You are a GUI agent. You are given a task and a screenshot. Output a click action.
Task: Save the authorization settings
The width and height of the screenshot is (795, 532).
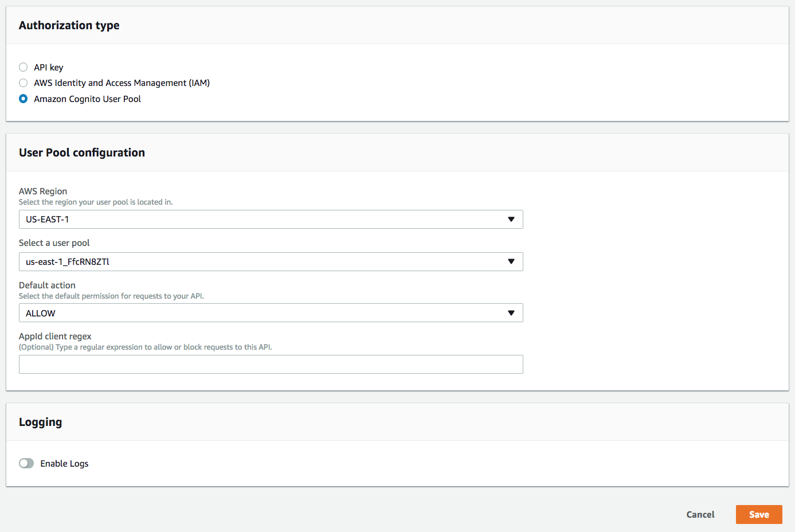tap(759, 514)
